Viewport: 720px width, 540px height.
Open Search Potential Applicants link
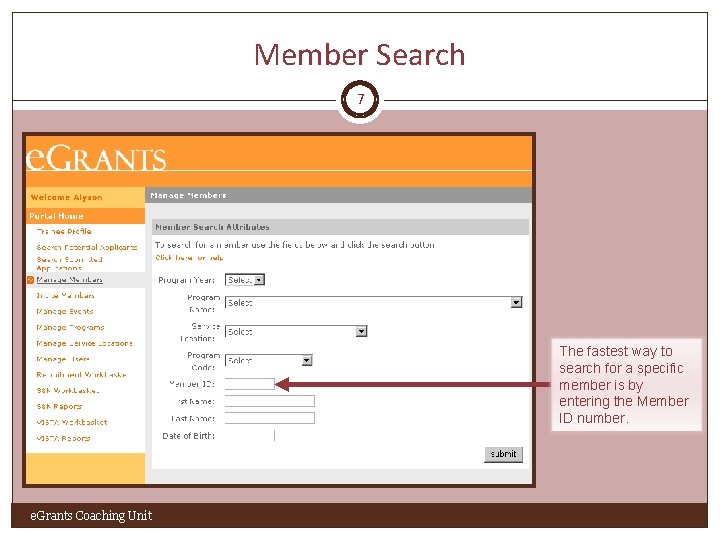coord(87,247)
